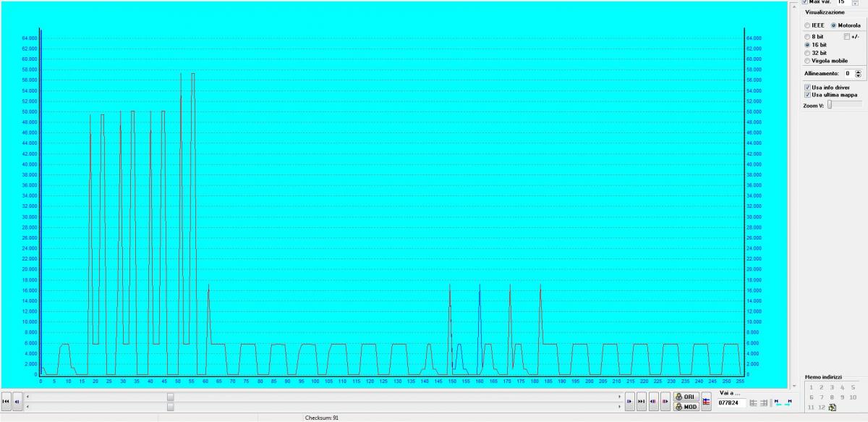Toggle Usa ultima mappa checkbox
Image resolution: width=868 pixels, height=422 pixels.
808,95
